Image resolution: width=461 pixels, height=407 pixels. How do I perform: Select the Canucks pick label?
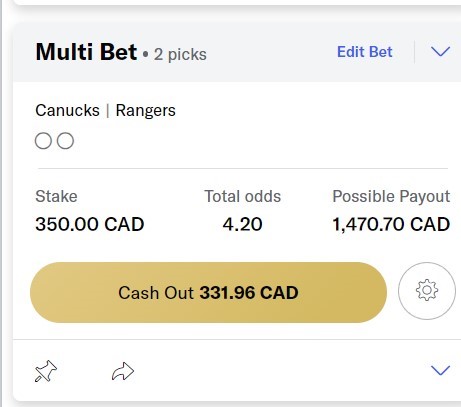[67, 110]
